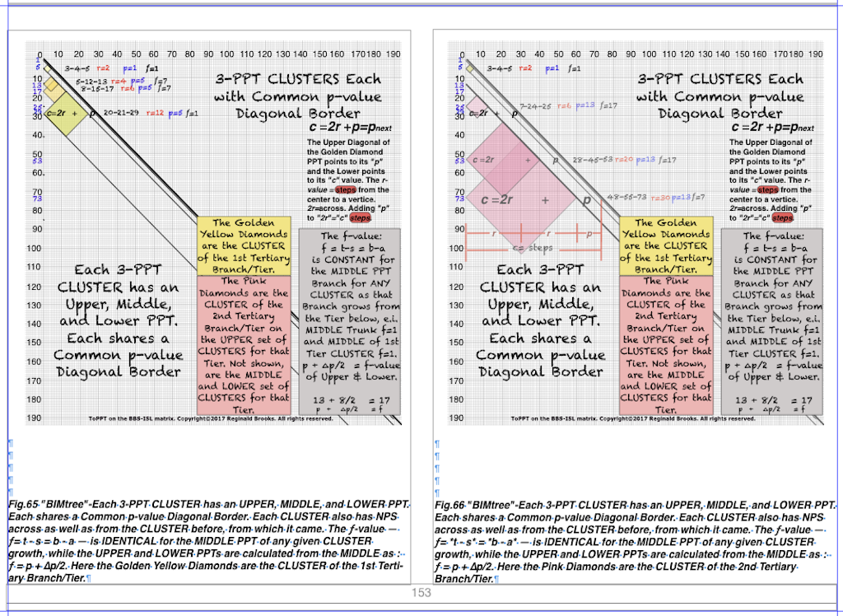
Task: Click the c = steps dimension label in Fig.66 image
Action: click(x=531, y=247)
